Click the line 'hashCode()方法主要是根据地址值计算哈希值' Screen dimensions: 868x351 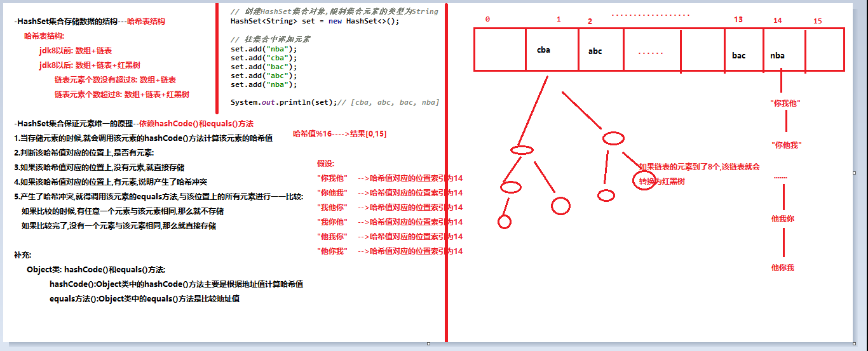(x=176, y=284)
